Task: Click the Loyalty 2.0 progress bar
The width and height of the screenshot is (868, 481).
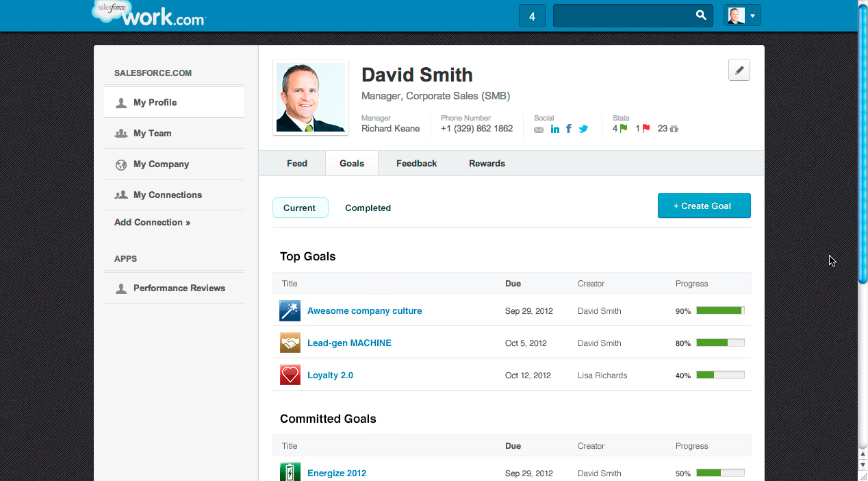Action: click(x=720, y=375)
